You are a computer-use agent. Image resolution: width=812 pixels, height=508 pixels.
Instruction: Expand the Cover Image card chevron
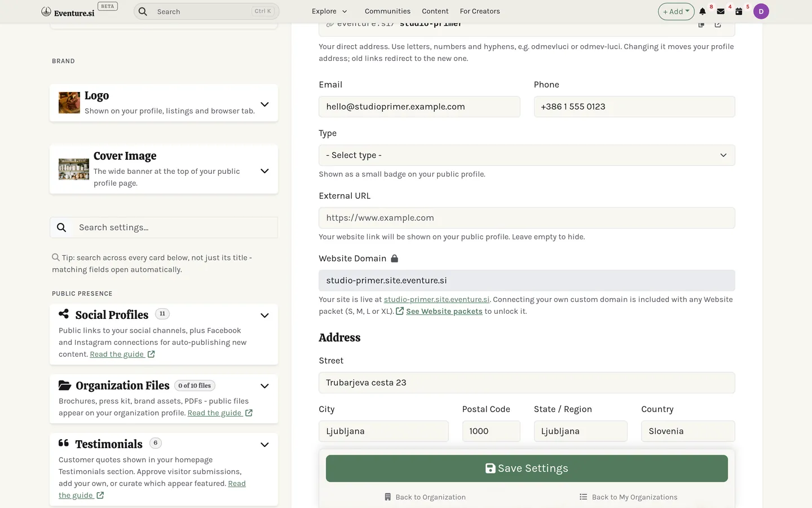pos(264,171)
